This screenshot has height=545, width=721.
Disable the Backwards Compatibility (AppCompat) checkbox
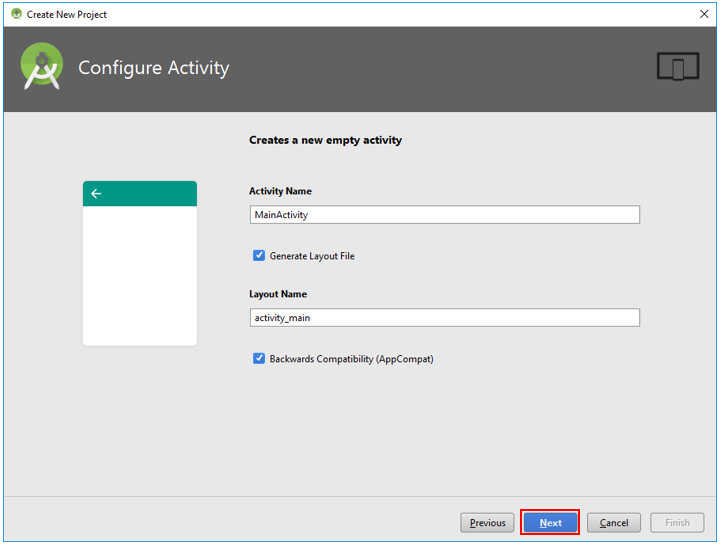tap(259, 358)
